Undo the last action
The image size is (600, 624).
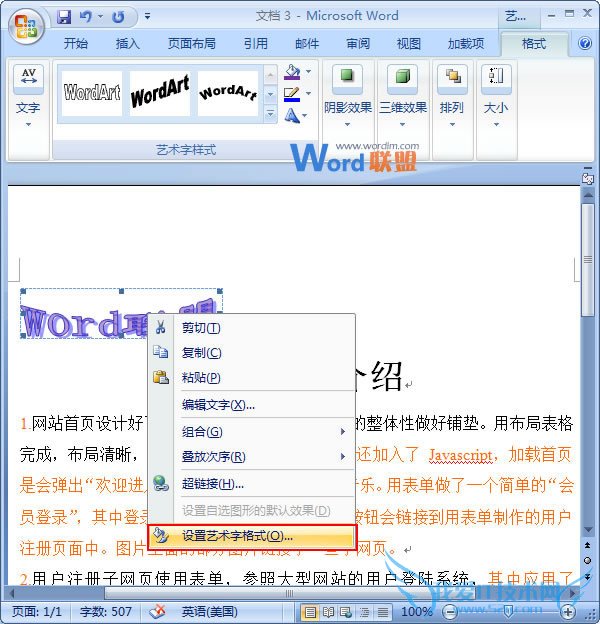pos(85,16)
